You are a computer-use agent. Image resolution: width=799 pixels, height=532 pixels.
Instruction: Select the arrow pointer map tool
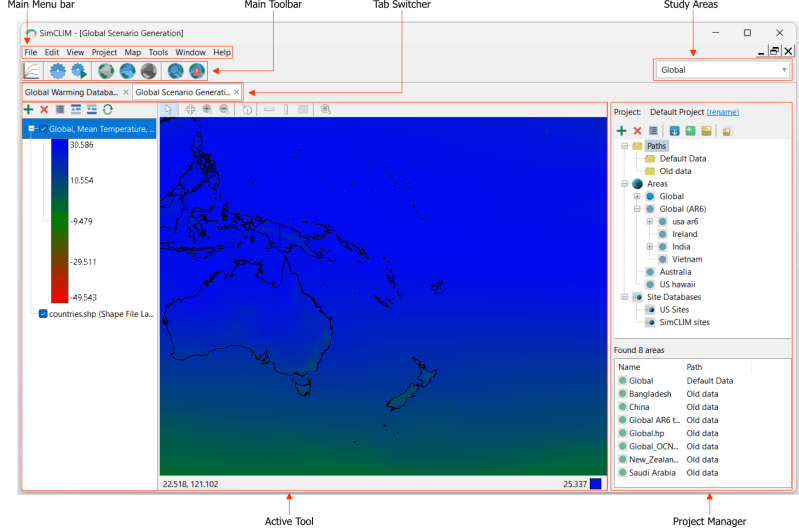169,109
